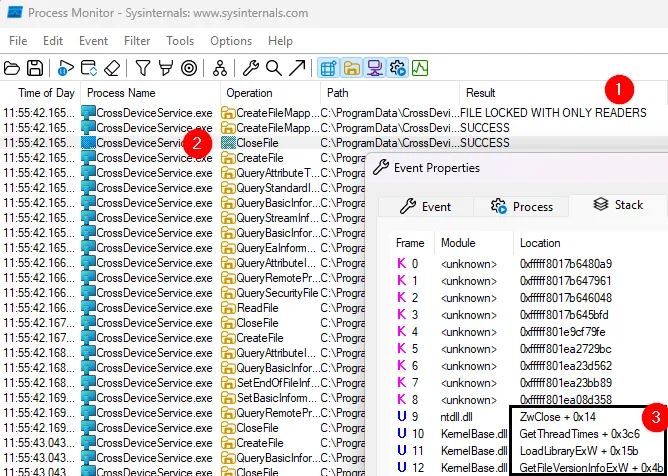
Task: Click the Clear display eraser icon
Action: (x=112, y=68)
